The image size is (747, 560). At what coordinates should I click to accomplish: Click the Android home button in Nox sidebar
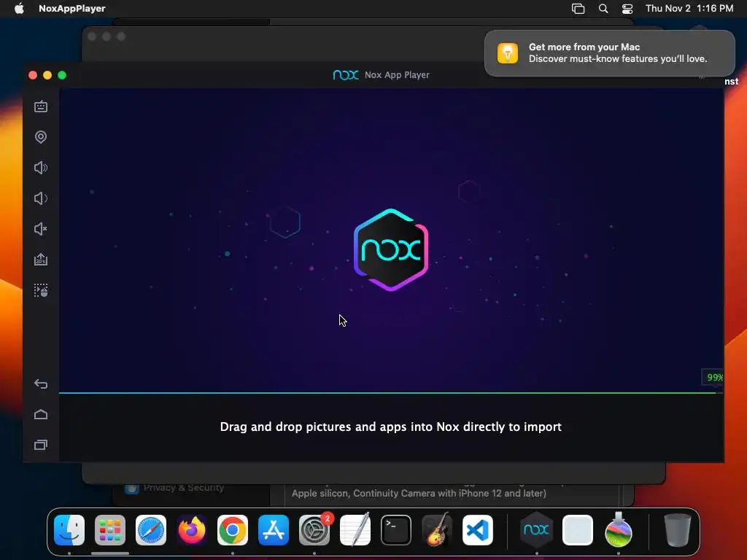coord(41,414)
